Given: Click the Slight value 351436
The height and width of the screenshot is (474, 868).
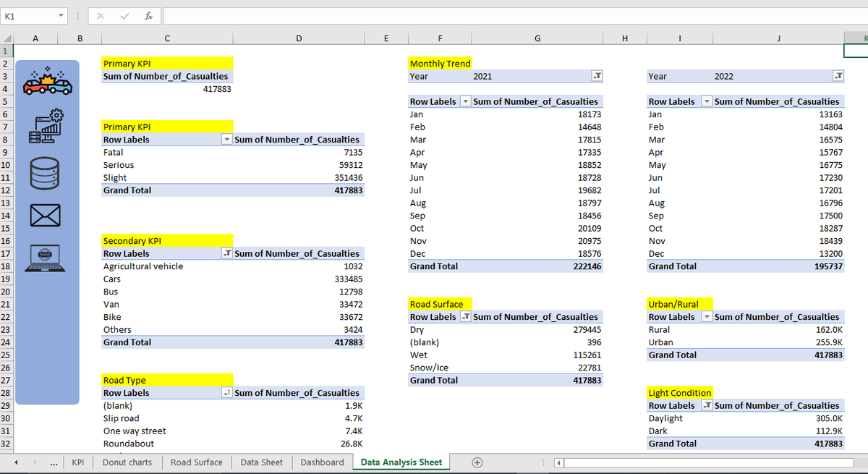Looking at the screenshot, I should (347, 178).
